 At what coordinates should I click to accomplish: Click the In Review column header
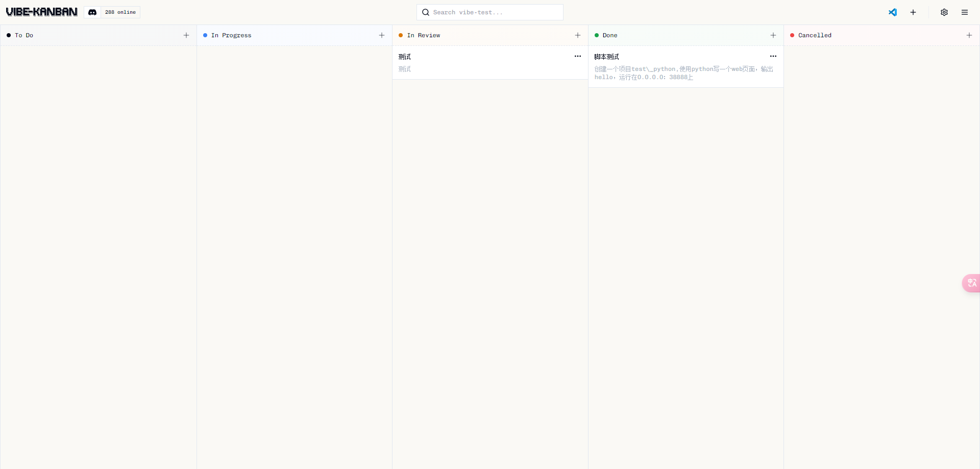click(x=423, y=35)
